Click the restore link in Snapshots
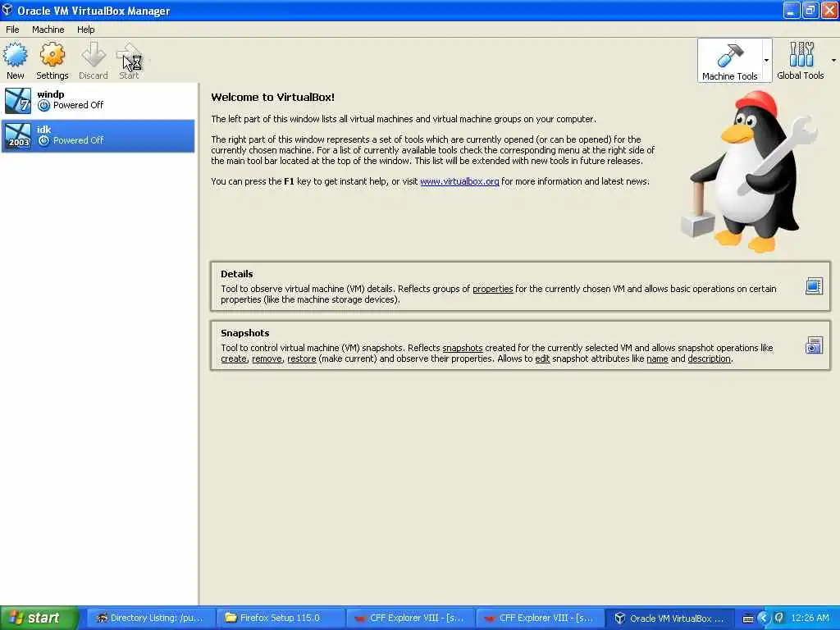The width and height of the screenshot is (840, 630). [x=302, y=358]
